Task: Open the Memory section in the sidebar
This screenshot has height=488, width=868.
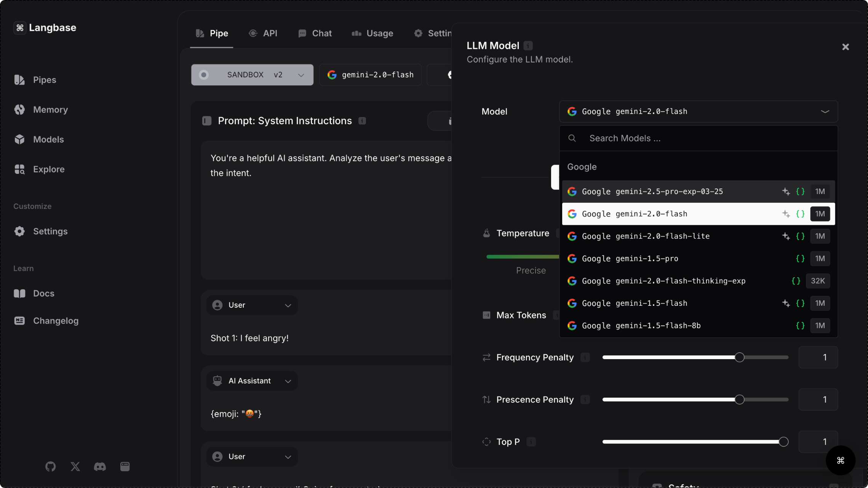Action: pyautogui.click(x=50, y=109)
